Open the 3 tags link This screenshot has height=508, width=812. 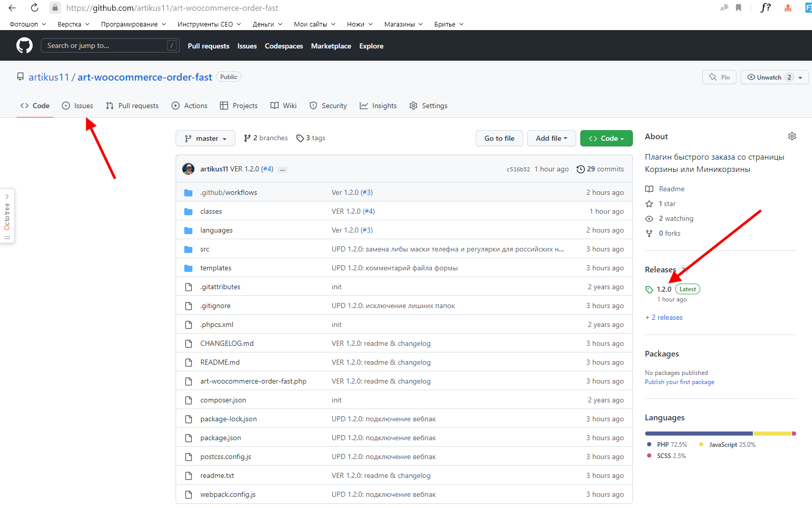coord(311,138)
